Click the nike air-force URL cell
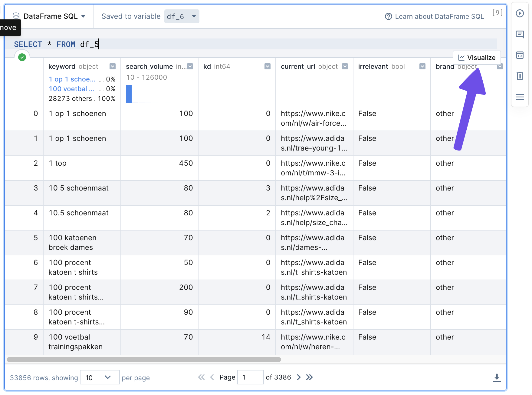 (x=314, y=118)
